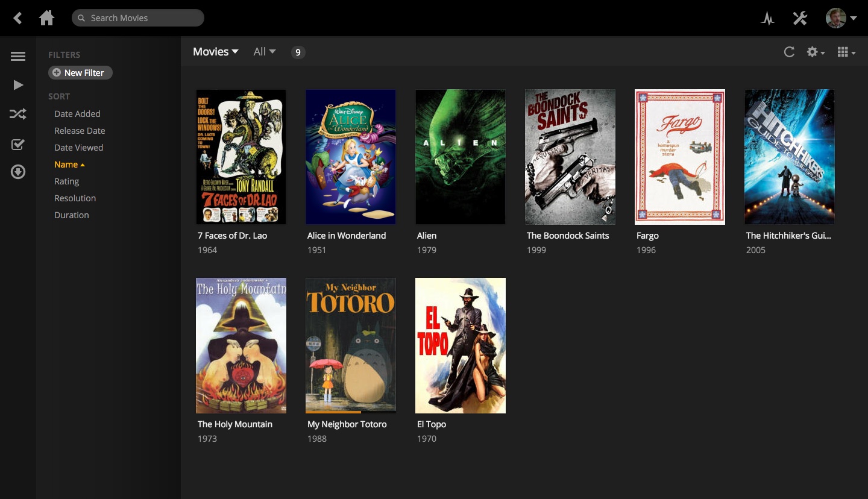This screenshot has height=499, width=868.
Task: Go back using the left arrow icon
Action: pyautogui.click(x=17, y=18)
